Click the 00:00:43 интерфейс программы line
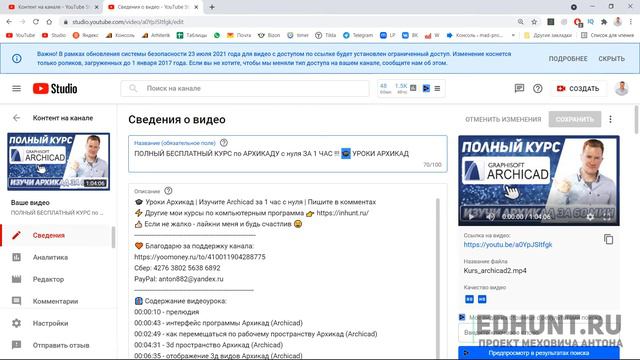 point(218,323)
